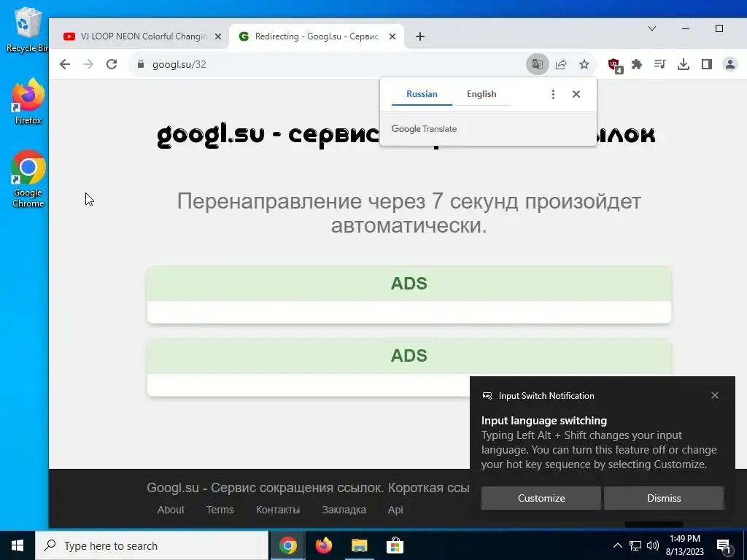Viewport: 747px width, 560px height.
Task: Open the Api footer link
Action: click(x=395, y=510)
